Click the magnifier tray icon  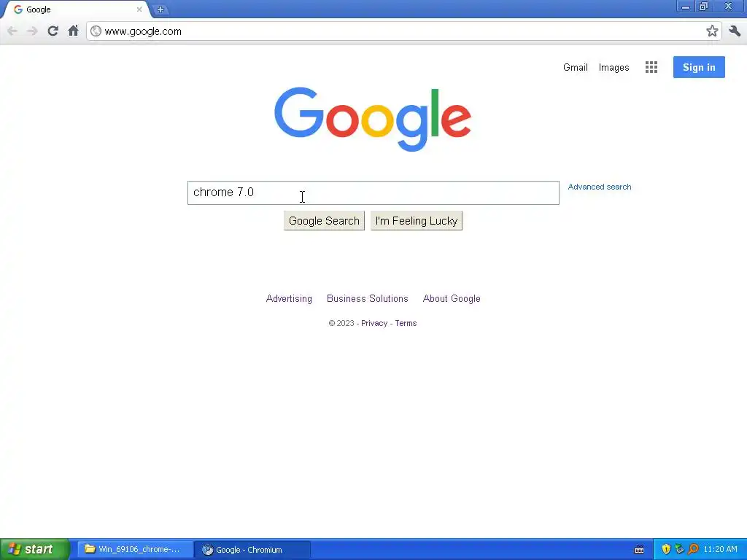point(693,550)
